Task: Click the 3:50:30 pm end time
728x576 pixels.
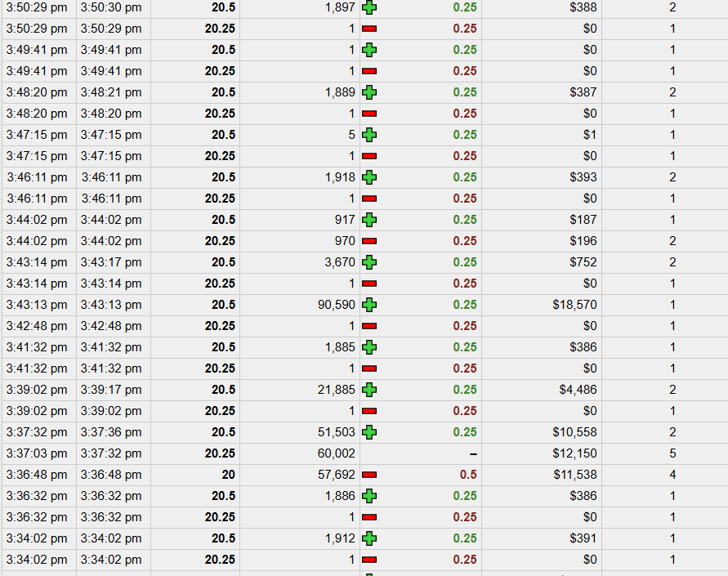Action: [x=111, y=7]
